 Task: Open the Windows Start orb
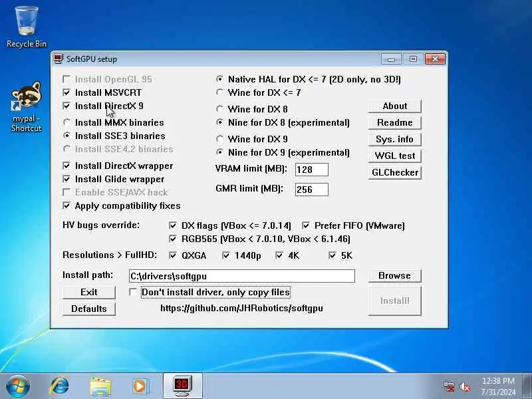[x=18, y=386]
